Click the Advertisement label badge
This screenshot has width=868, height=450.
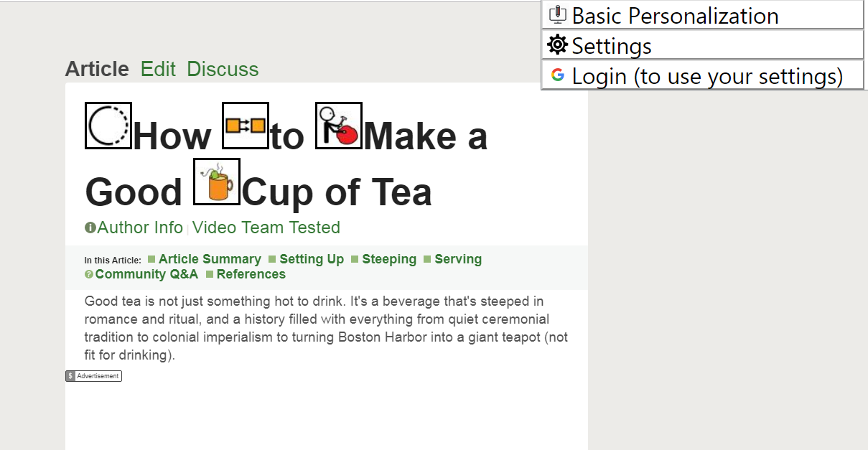[94, 376]
